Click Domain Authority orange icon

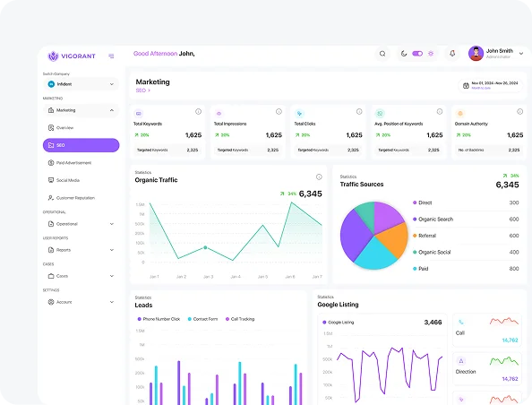coord(460,114)
